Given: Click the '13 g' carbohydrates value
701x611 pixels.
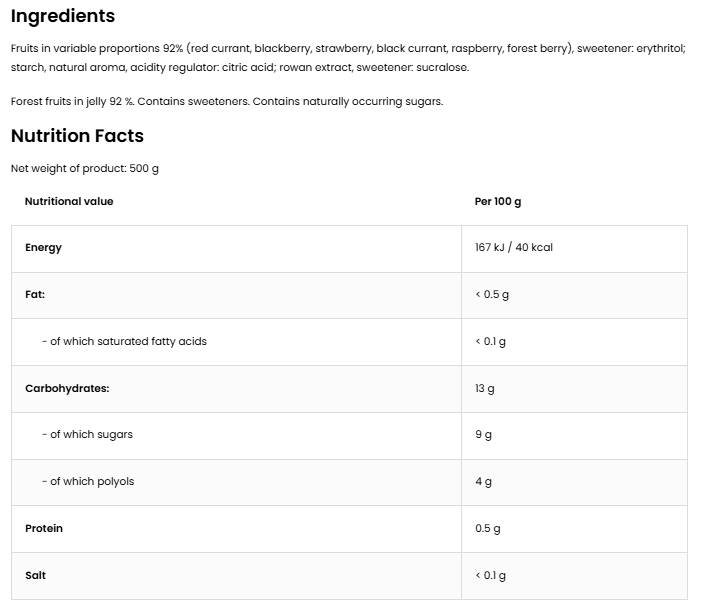Looking at the screenshot, I should [484, 388].
